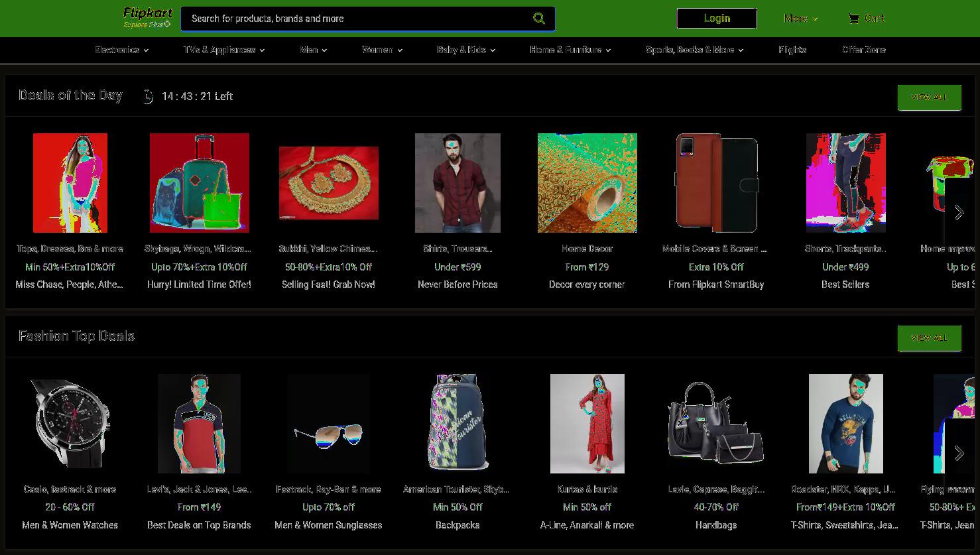Open Kurtas & kurtis product image
Image resolution: width=980 pixels, height=555 pixels.
(x=587, y=424)
